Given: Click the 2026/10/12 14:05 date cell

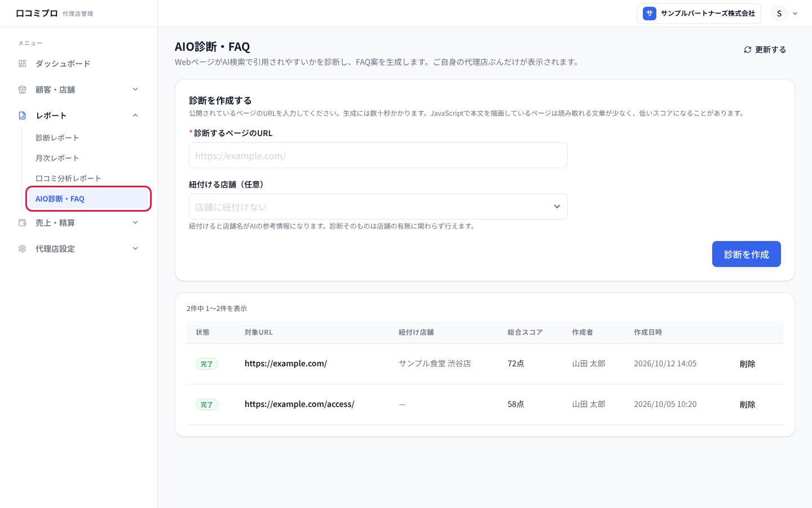Looking at the screenshot, I should point(665,364).
